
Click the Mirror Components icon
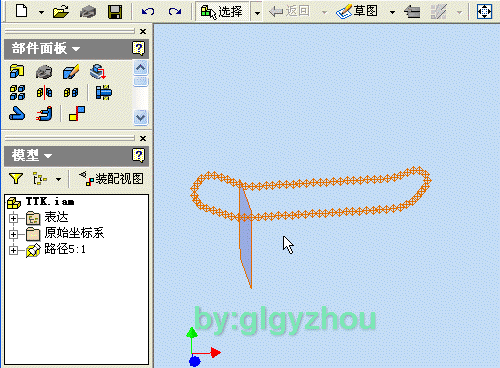(44, 92)
